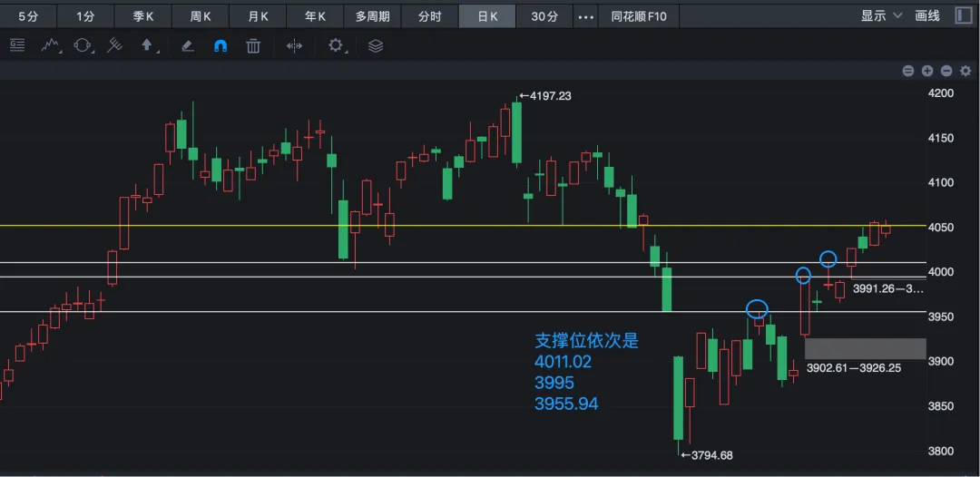Screen dimensions: 980x477
Task: Open chart panel settings gear icon
Action: pos(965,71)
